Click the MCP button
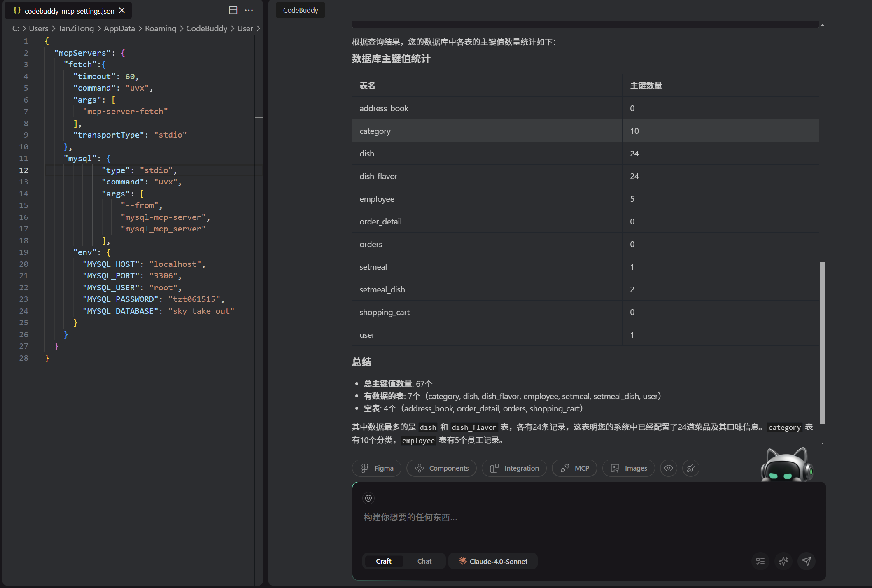The height and width of the screenshot is (588, 872). point(575,468)
